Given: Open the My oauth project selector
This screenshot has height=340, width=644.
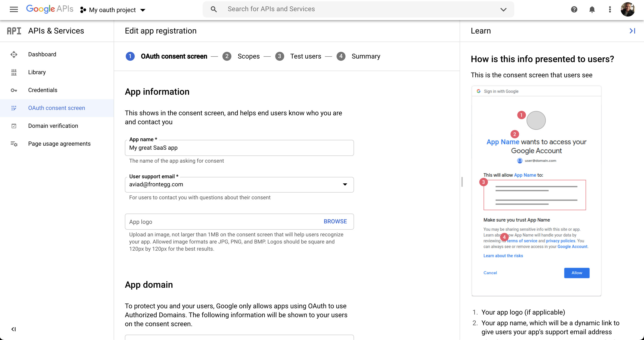Looking at the screenshot, I should (113, 10).
